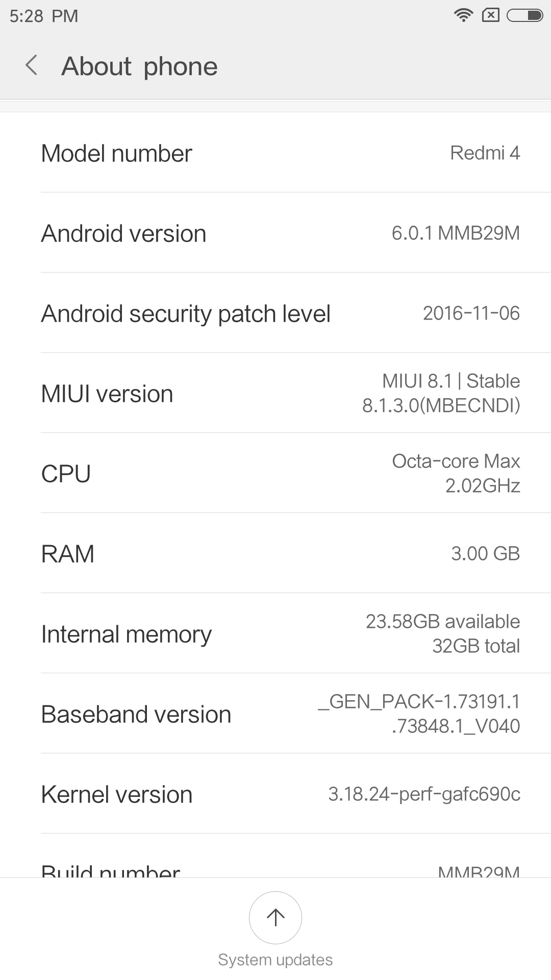Select the RAM row
551x980 pixels.
(275, 553)
